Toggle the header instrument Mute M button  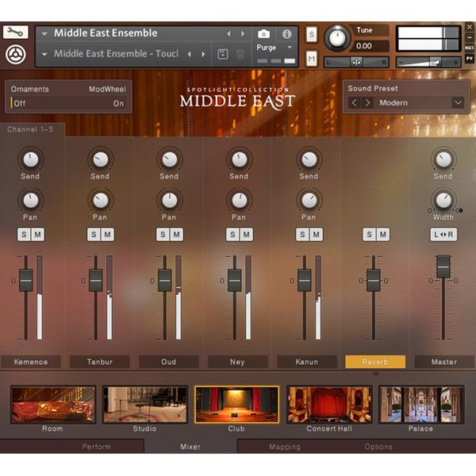312,58
